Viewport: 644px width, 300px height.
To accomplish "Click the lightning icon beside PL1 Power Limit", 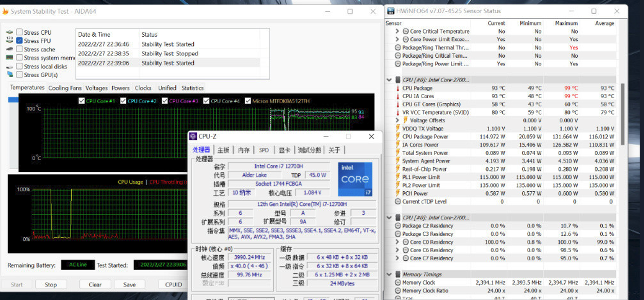I will (397, 177).
